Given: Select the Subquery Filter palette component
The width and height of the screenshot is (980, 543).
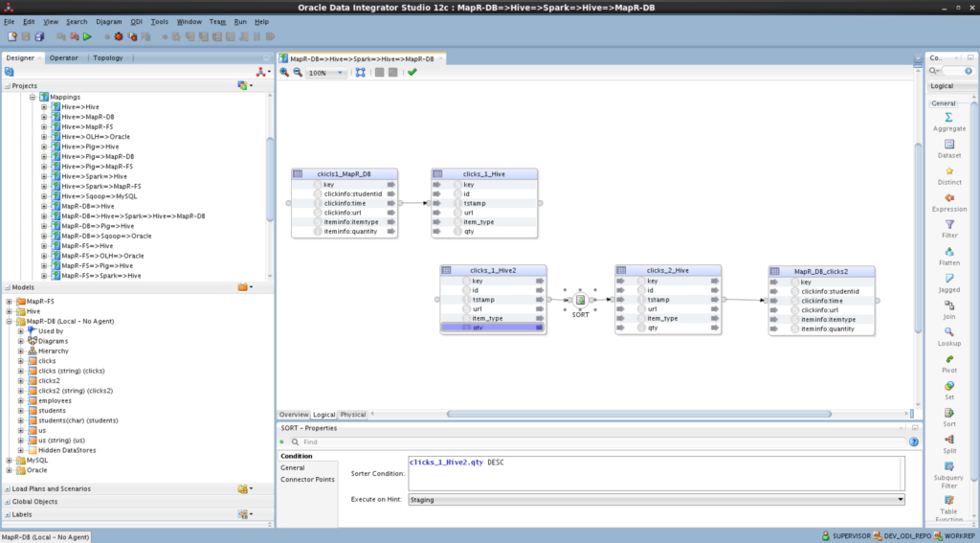Looking at the screenshot, I should pyautogui.click(x=948, y=475).
